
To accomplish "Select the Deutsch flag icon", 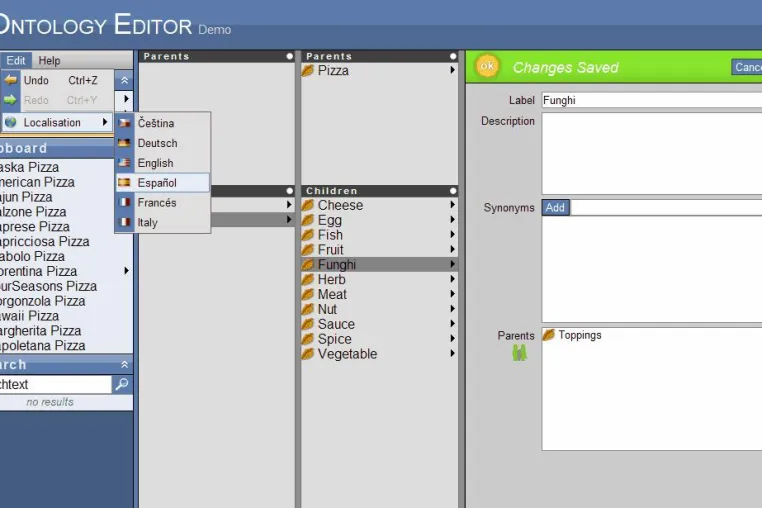I will pos(125,143).
